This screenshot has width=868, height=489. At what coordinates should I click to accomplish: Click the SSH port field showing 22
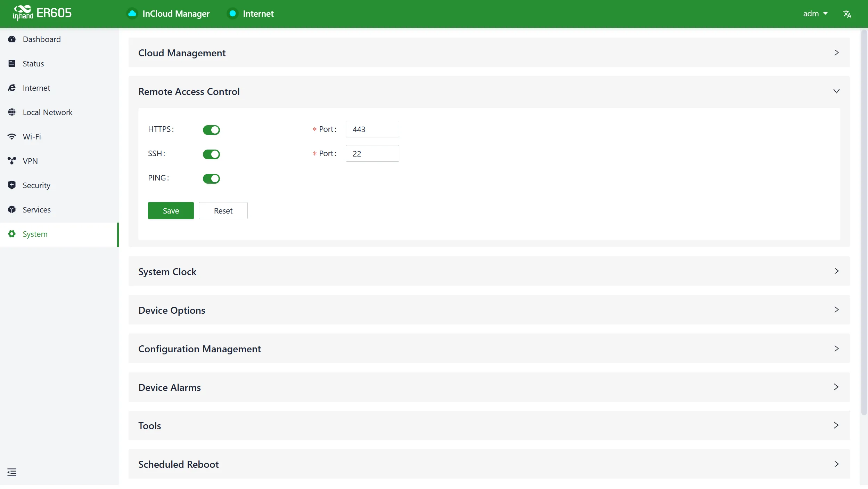372,153
